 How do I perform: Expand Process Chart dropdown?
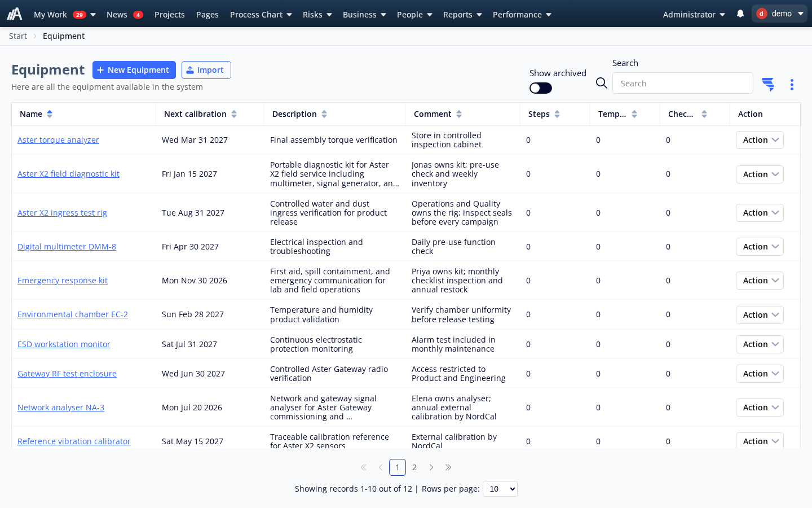261,14
